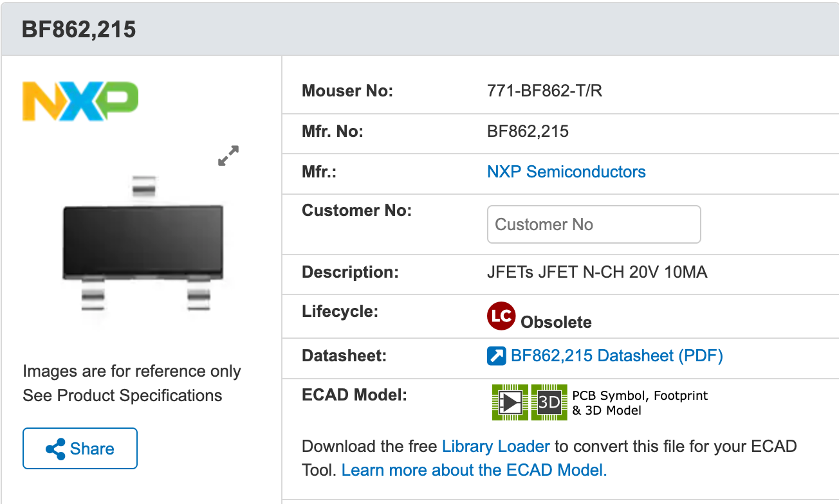Enlarge product image with expand arrows icon
Viewport: 839px width, 504px height.
pos(228,156)
